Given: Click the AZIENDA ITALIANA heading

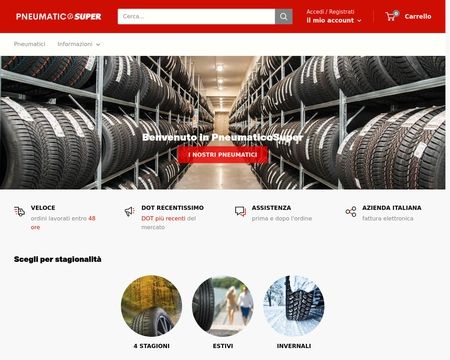Looking at the screenshot, I should (392, 208).
